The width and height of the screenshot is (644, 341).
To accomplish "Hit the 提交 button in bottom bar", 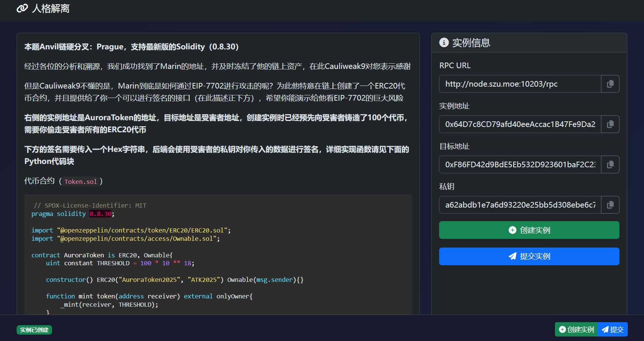I will 613,330.
